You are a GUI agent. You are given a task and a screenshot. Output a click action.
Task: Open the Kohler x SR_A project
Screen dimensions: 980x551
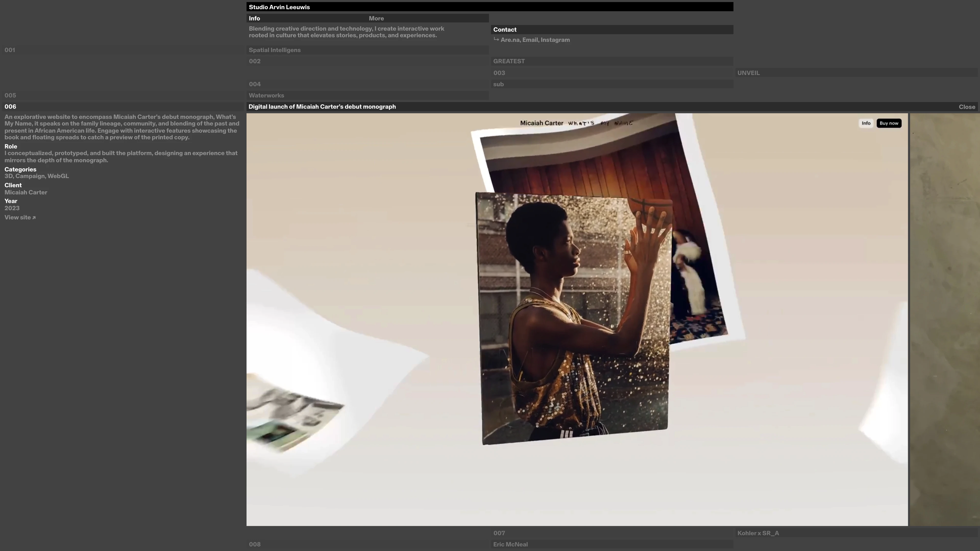[758, 533]
